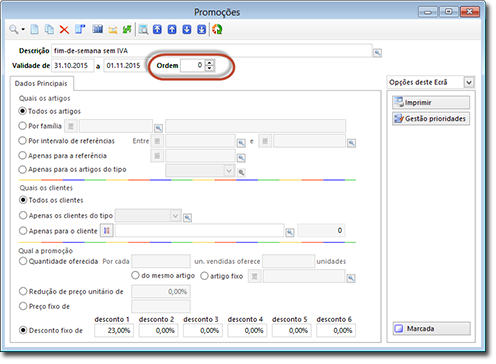Viewport: 496px width, 364px height.
Task: Click the desconto 2 percentage field
Action: pyautogui.click(x=158, y=331)
